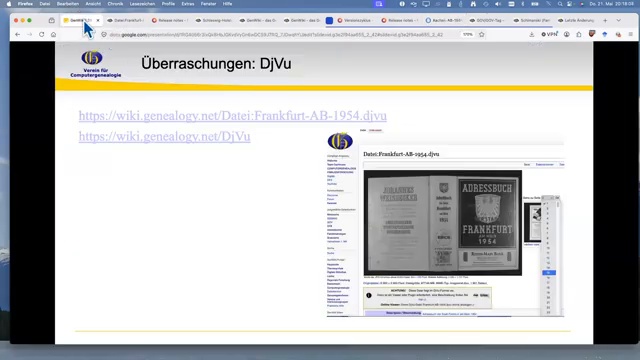Follow the wiki.genealogy.net/DjVu link
This screenshot has height=360, width=640.
tap(164, 136)
